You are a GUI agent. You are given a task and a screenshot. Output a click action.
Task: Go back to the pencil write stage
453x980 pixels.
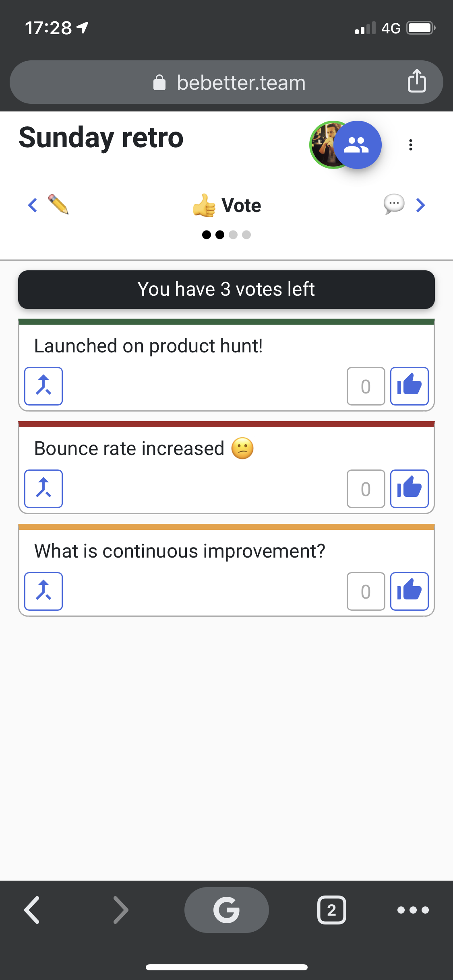[58, 205]
